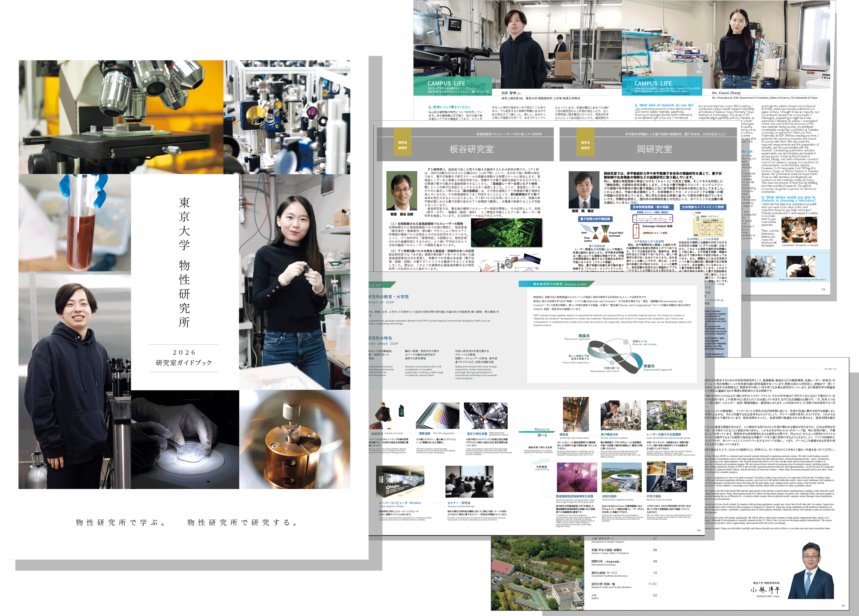Select the cover subtitle 研究室ガイドブック
Viewport: 859px width, 616px height.
coord(184,363)
